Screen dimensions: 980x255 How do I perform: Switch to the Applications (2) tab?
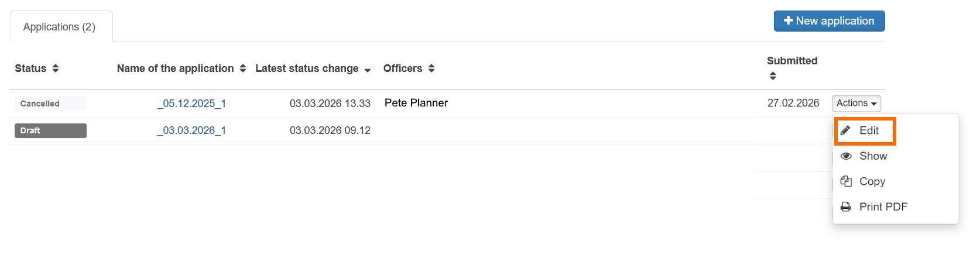59,27
